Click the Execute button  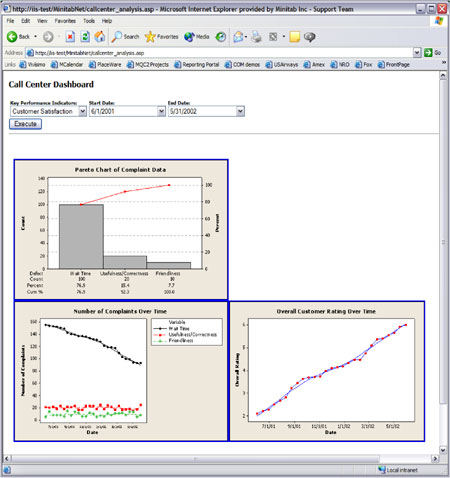[25, 124]
